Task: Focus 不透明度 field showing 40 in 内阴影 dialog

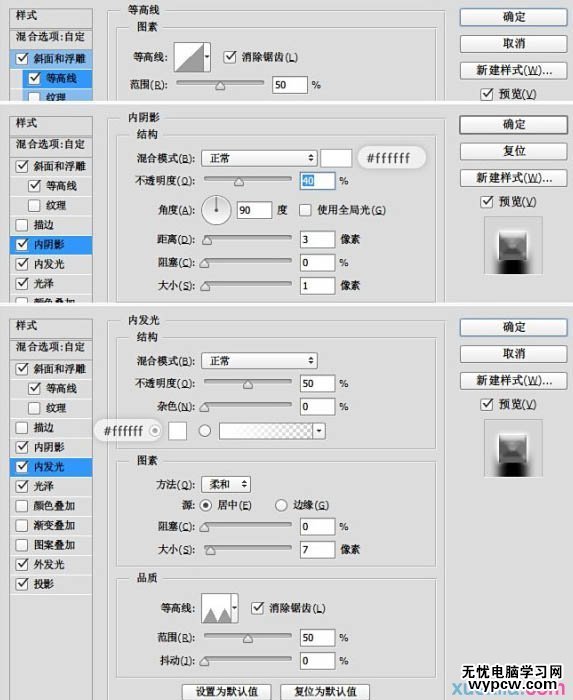Action: pos(317,181)
